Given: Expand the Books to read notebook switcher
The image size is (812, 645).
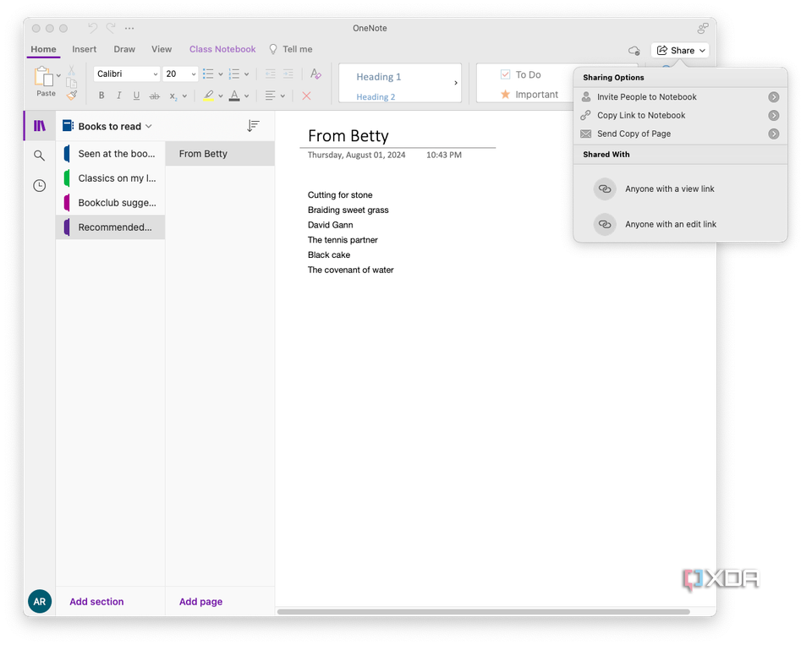Looking at the screenshot, I should (148, 125).
